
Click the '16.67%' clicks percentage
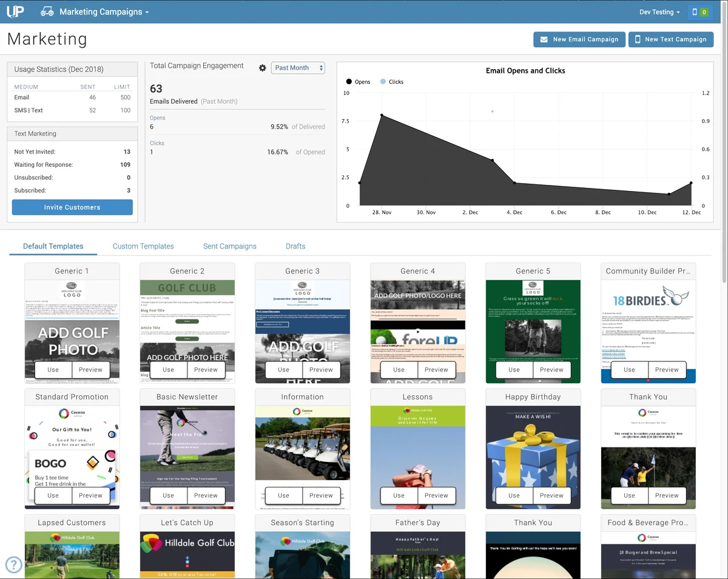click(277, 152)
